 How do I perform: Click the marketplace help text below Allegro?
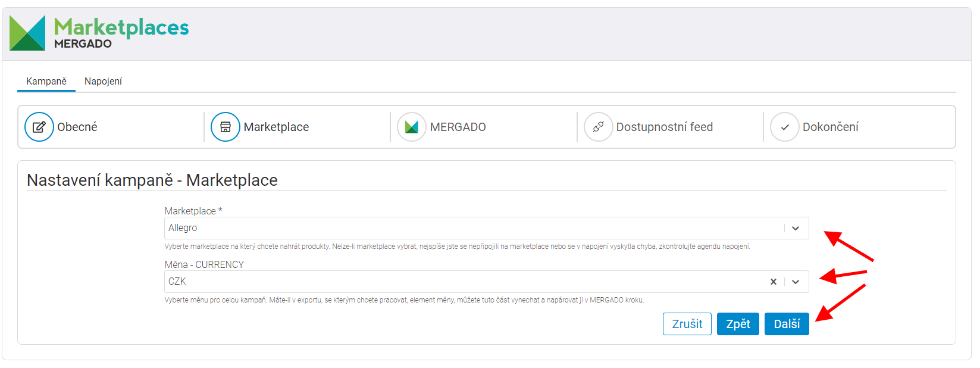(457, 247)
